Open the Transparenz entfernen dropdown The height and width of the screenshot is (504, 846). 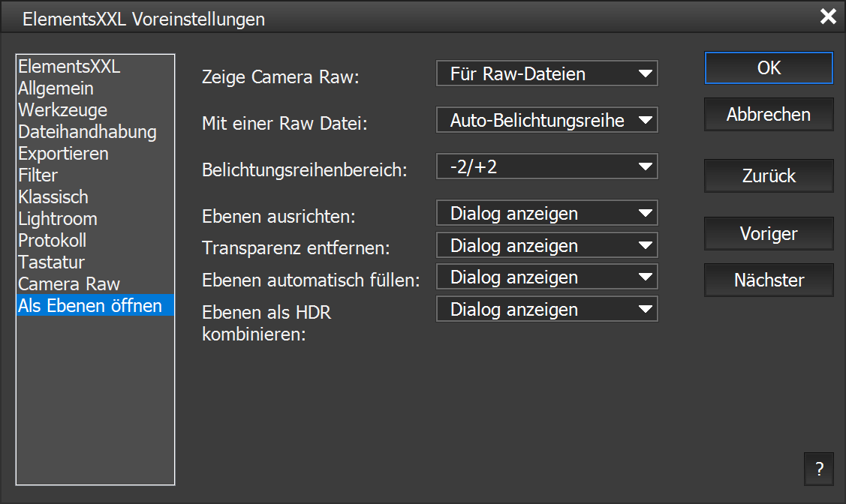(546, 245)
